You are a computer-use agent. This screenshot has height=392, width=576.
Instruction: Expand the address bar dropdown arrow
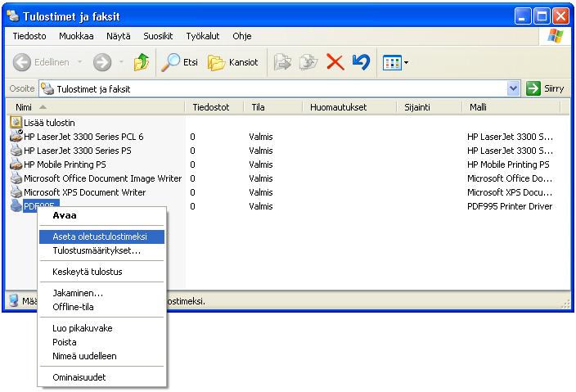click(514, 88)
